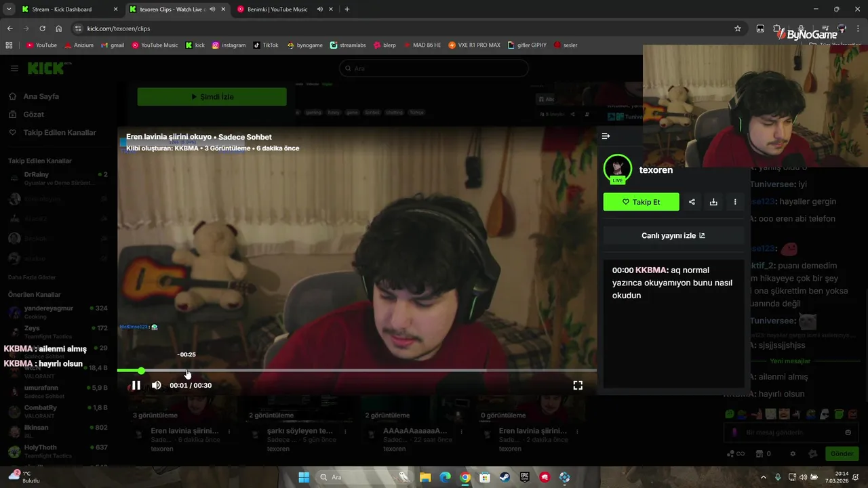Focus the kick.com address bar
Viewport: 868px width, 488px height.
(x=407, y=28)
